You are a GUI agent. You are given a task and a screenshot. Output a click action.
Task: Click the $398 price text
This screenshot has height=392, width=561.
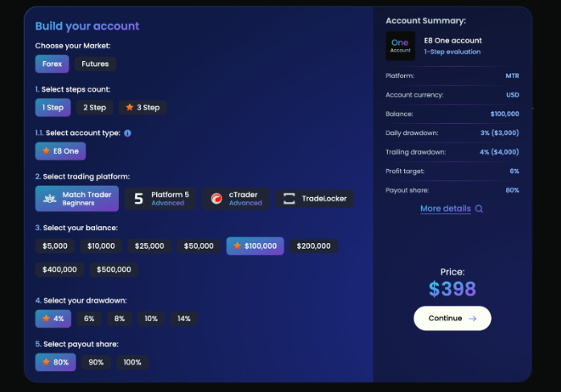click(x=452, y=289)
